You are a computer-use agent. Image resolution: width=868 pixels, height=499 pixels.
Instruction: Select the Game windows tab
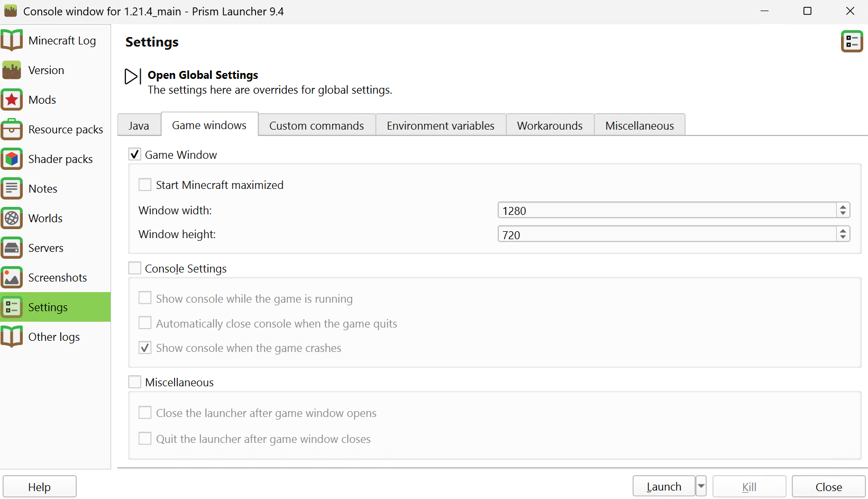209,124
